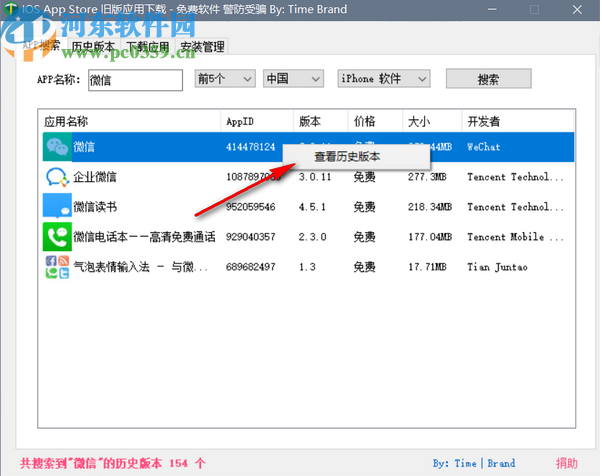Click AppID 952059546
Viewport: 602px width, 476px height.
click(x=250, y=207)
